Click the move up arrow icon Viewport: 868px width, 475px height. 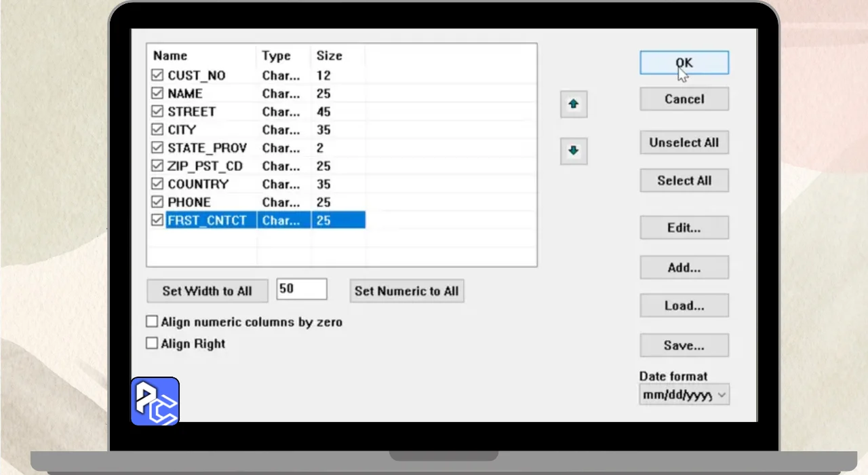tap(574, 104)
